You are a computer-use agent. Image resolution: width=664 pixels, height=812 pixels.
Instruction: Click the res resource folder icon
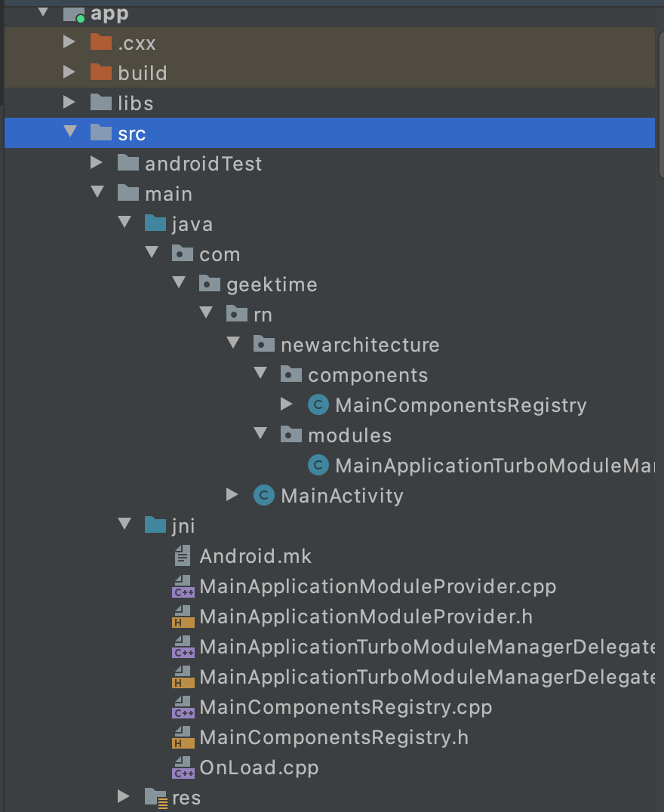tap(155, 797)
